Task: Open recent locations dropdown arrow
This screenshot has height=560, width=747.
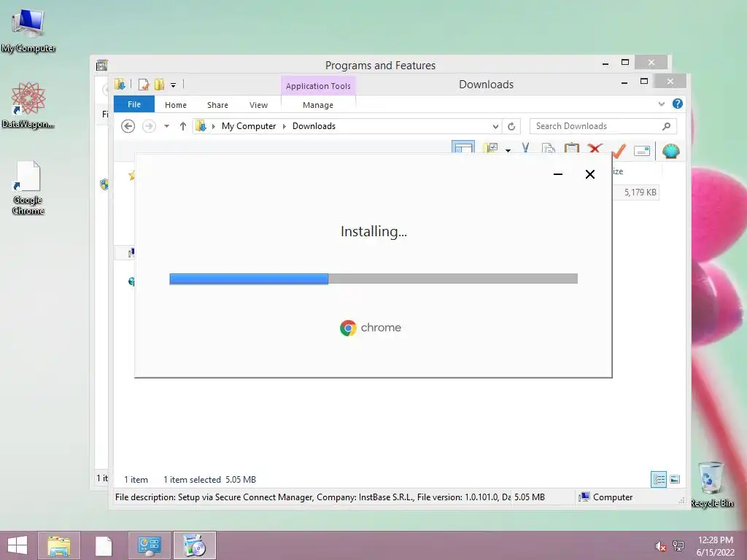Action: coord(166,126)
